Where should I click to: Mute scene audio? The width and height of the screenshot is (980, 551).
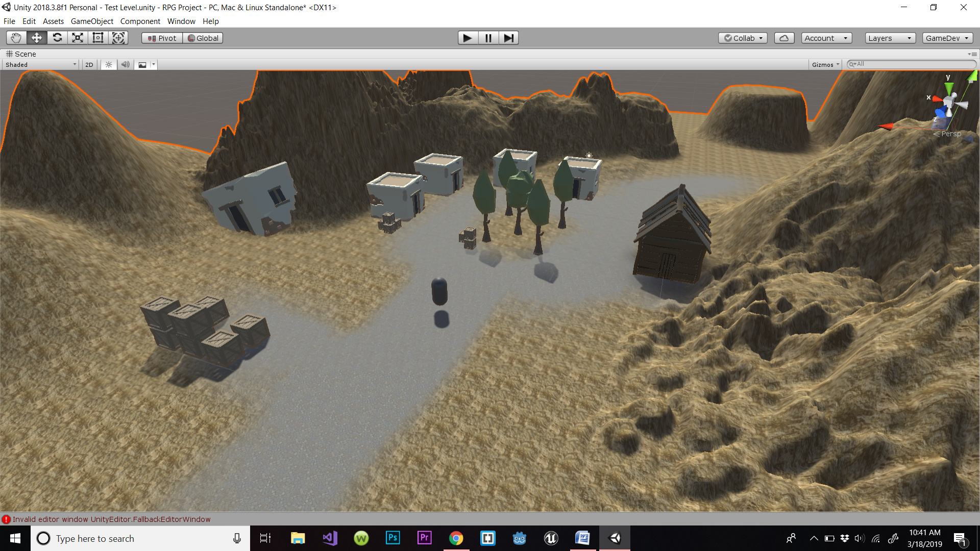point(125,64)
